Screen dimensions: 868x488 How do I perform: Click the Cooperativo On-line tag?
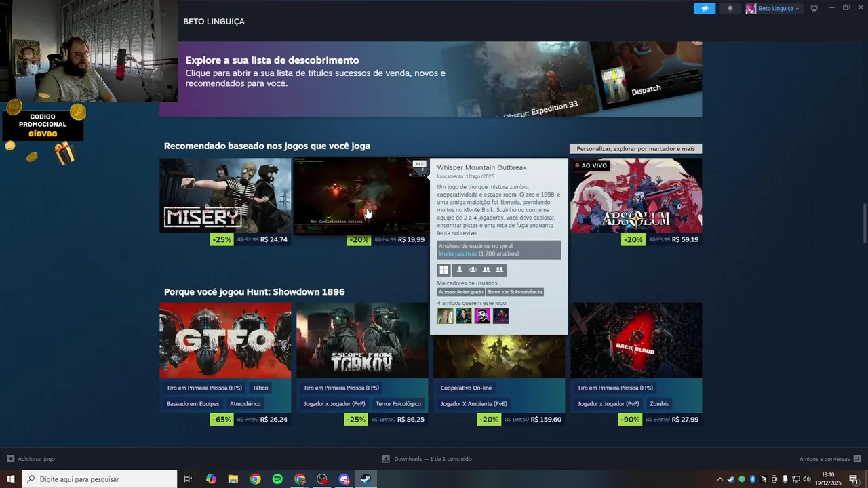[x=466, y=388]
